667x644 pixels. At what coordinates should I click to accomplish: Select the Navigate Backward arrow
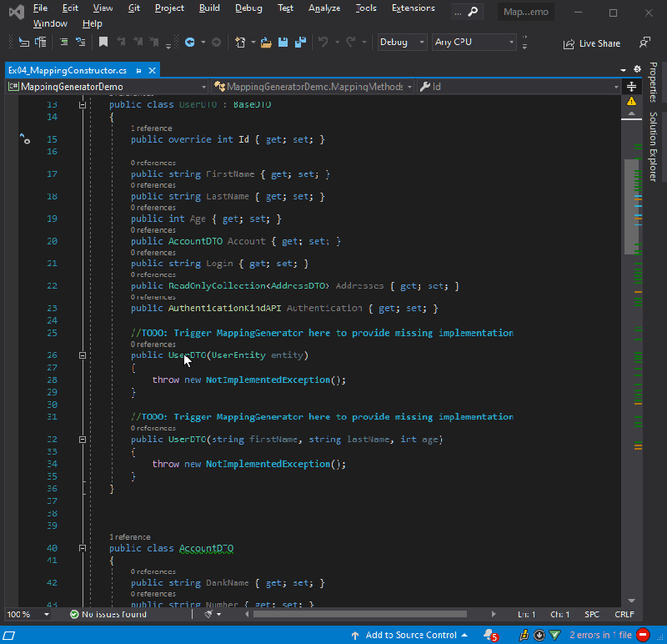192,42
